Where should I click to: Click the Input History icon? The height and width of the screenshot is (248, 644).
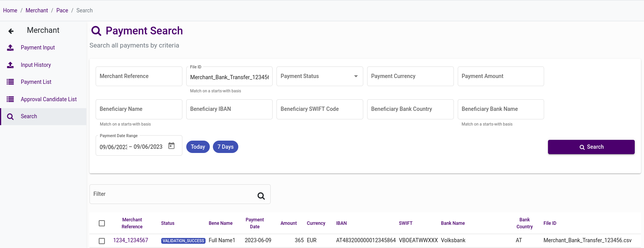pyautogui.click(x=10, y=65)
